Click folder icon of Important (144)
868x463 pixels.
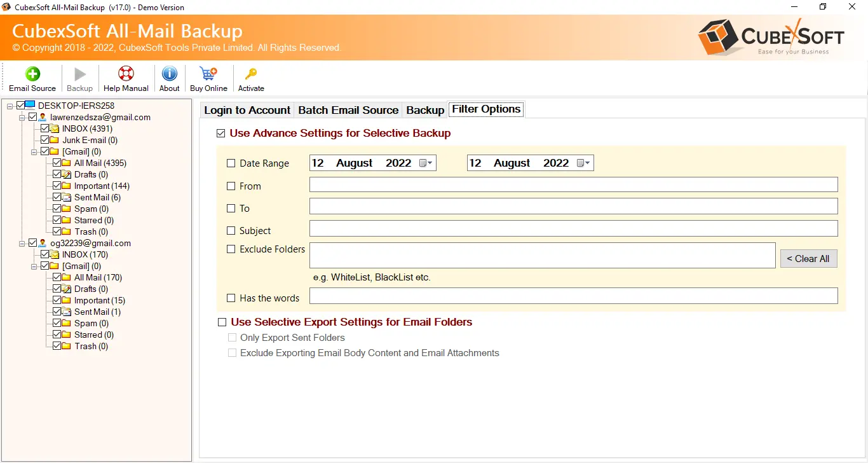coord(67,186)
